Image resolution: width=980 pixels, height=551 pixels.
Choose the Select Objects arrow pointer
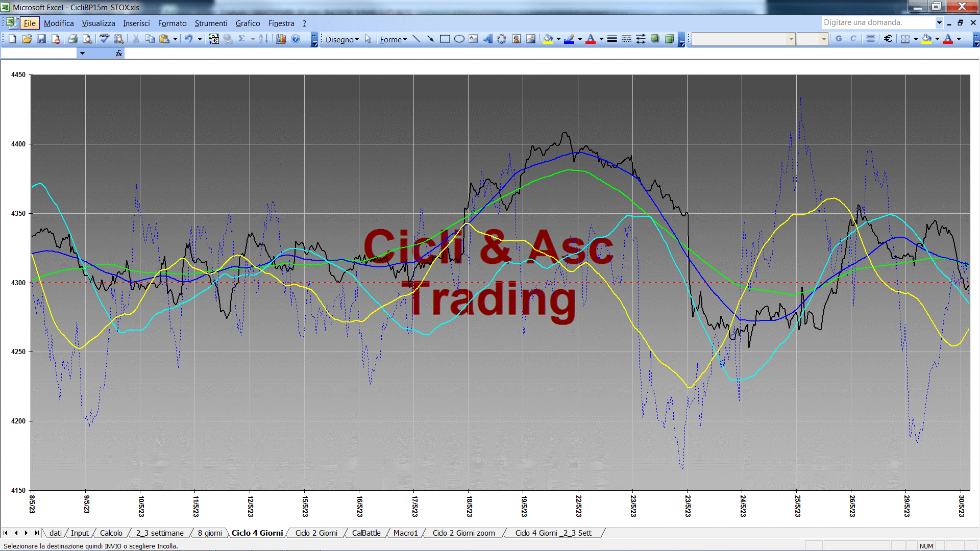(368, 39)
